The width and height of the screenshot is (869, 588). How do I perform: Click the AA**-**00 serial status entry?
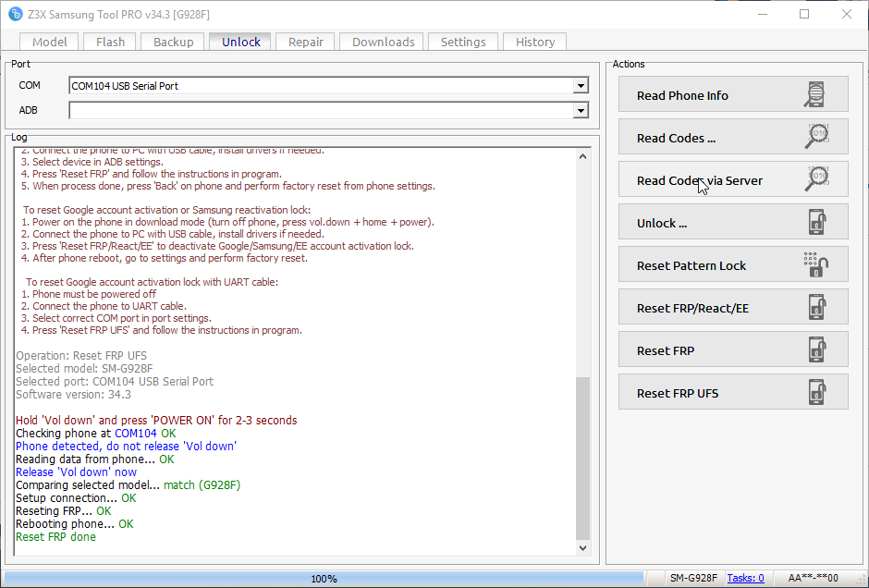coord(813,578)
